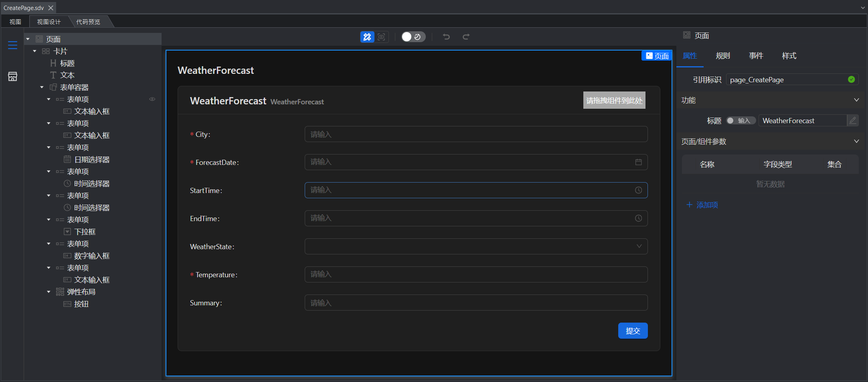Click the clock icon in StartTime field
The width and height of the screenshot is (868, 382).
pos(639,190)
